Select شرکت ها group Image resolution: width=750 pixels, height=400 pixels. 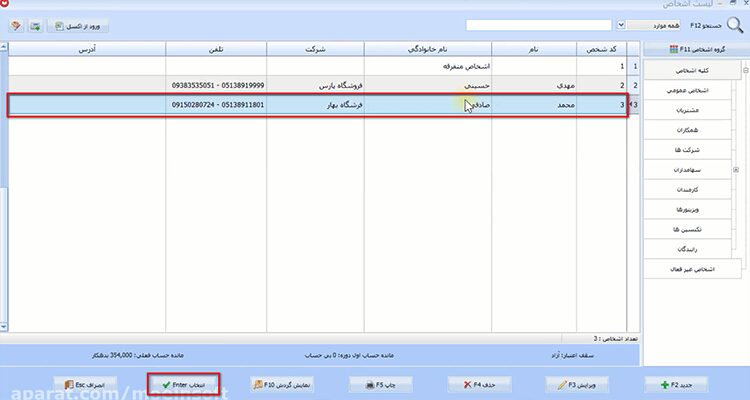(x=687, y=150)
